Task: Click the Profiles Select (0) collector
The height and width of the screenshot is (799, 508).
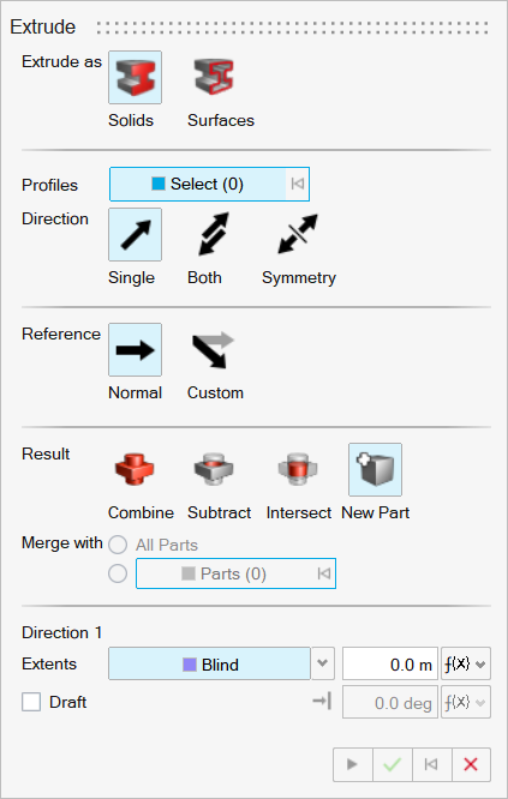Action: (209, 184)
